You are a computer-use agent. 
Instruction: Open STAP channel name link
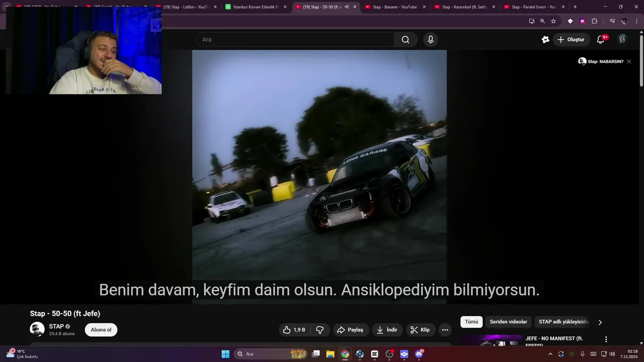point(56,326)
